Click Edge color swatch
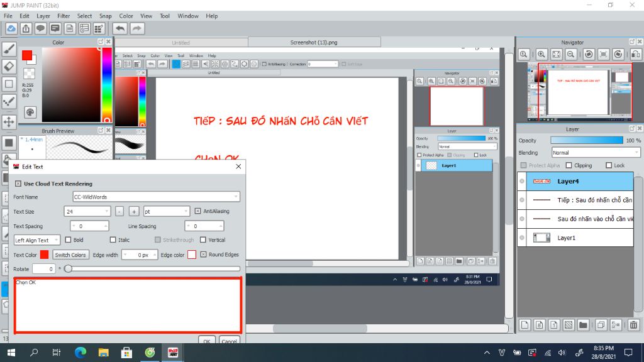The image size is (644, 362). pyautogui.click(x=192, y=255)
